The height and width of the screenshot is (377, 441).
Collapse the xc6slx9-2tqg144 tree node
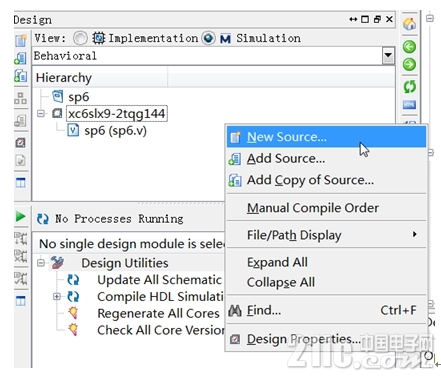pos(41,114)
